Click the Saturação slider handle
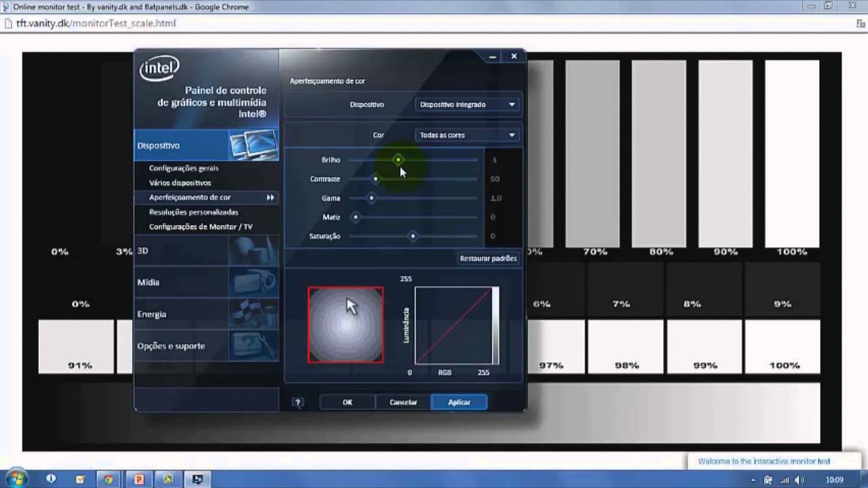The image size is (868, 488). click(413, 236)
